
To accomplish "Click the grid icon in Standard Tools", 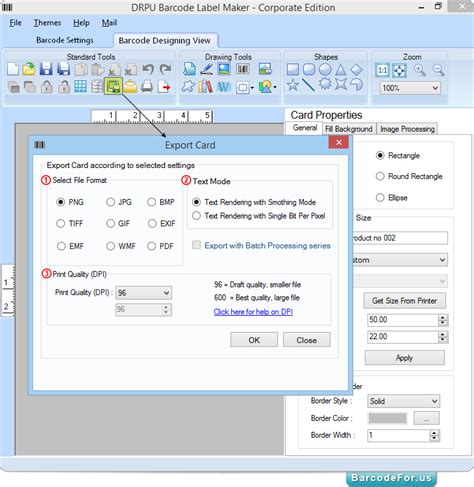I will [x=80, y=87].
